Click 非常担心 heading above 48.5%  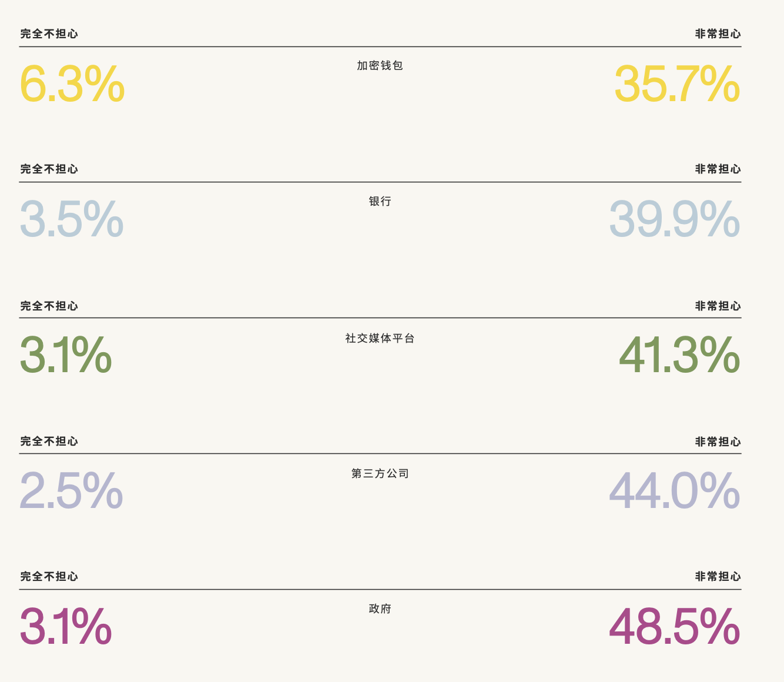click(718, 577)
